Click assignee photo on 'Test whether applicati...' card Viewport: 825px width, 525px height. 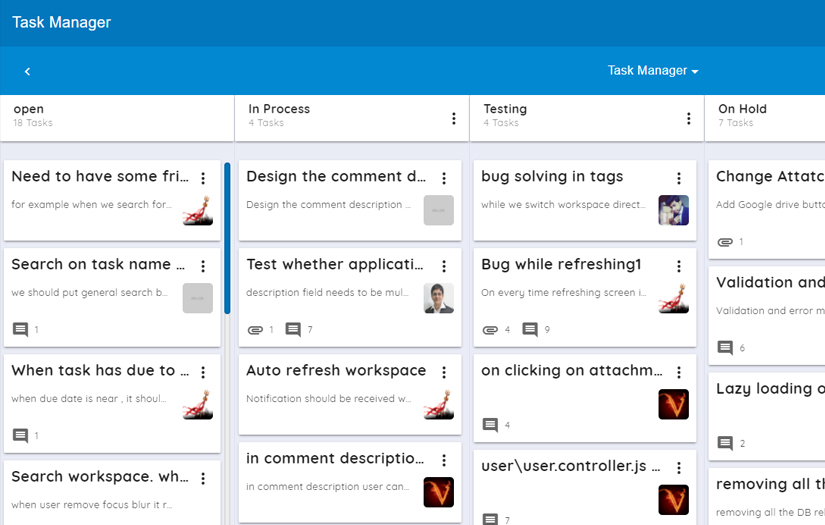point(439,298)
